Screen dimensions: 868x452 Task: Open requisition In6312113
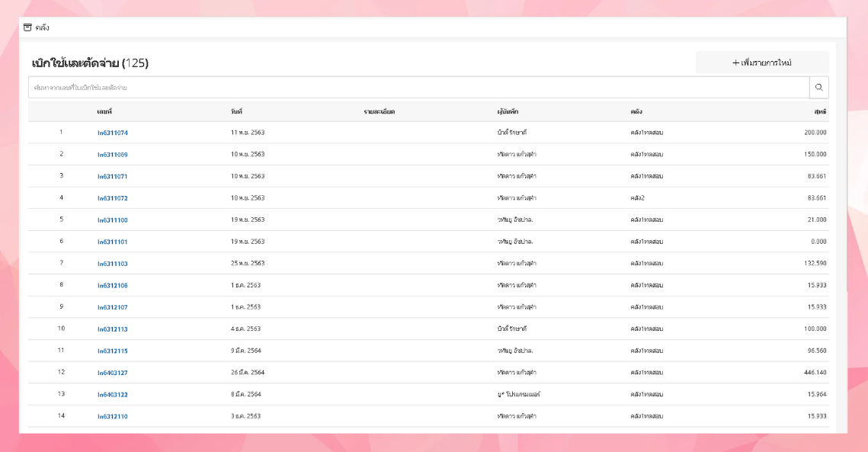113,329
